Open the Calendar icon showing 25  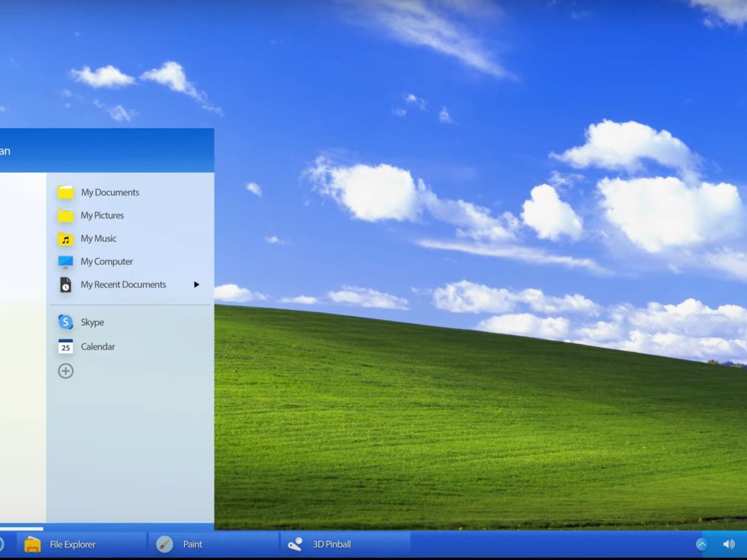point(65,346)
